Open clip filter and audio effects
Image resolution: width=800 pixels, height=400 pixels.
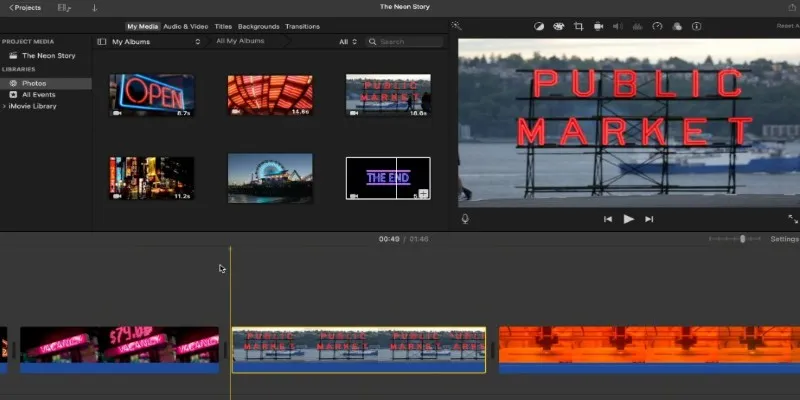677,27
